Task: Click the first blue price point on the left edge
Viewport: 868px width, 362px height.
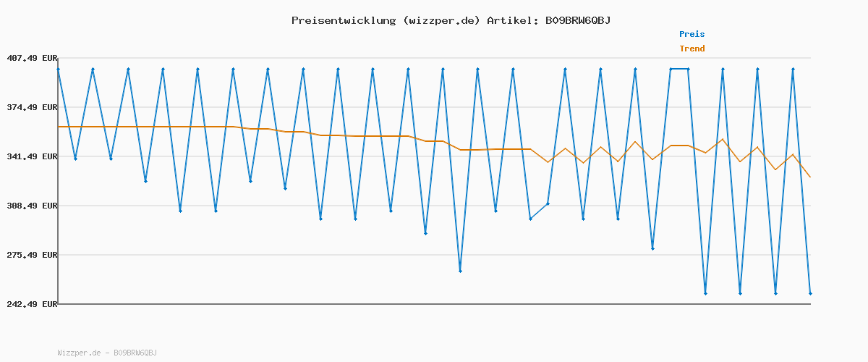Action: pyautogui.click(x=58, y=69)
